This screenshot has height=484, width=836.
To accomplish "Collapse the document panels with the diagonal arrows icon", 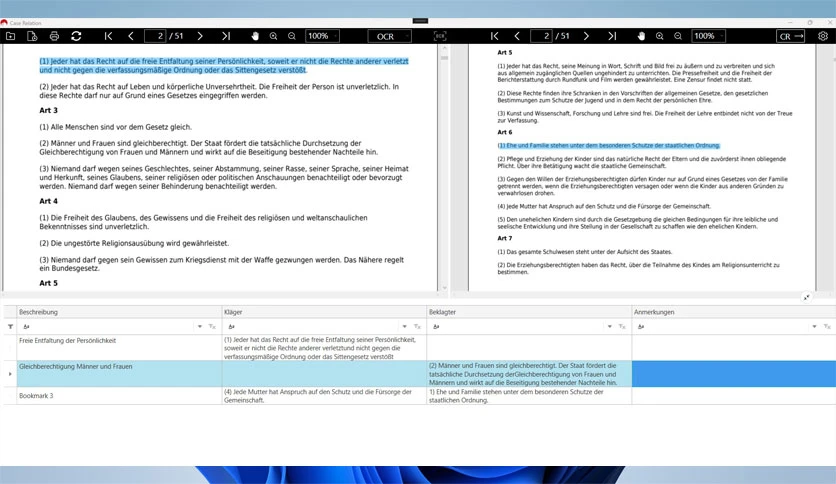I will (x=806, y=297).
